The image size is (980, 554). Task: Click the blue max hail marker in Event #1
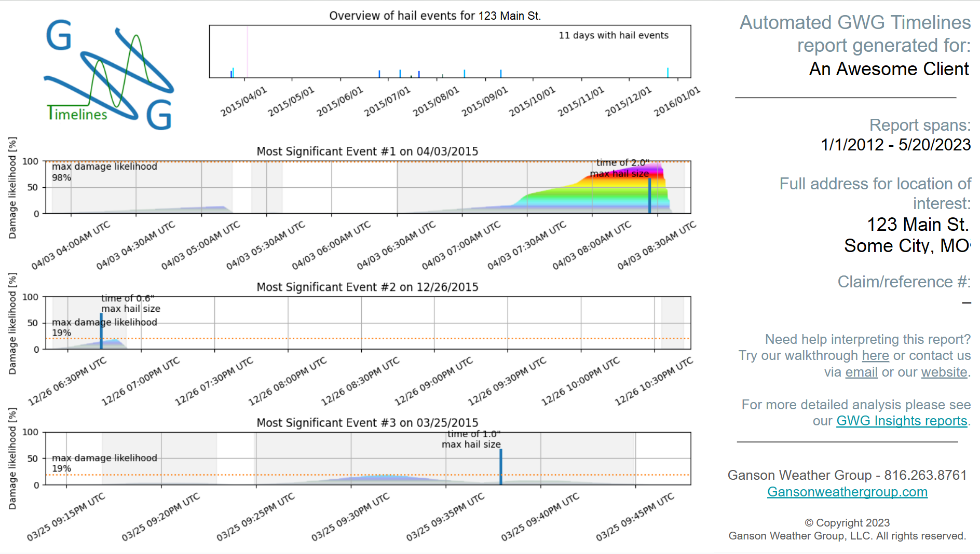[x=649, y=196]
